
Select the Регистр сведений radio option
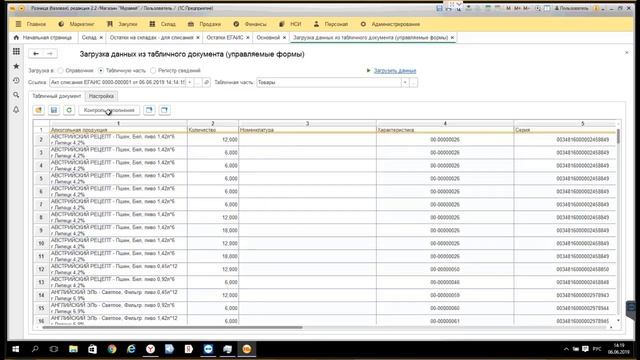click(153, 71)
